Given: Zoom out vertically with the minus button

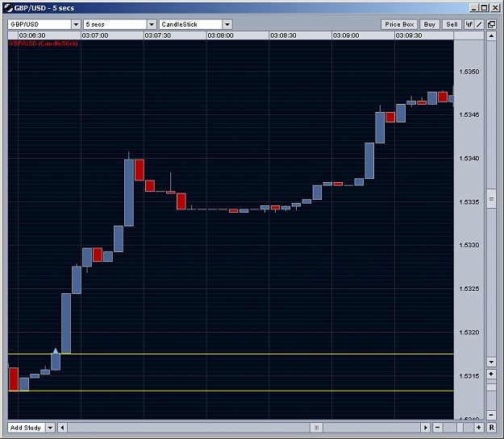Looking at the screenshot, I should pos(491,415).
